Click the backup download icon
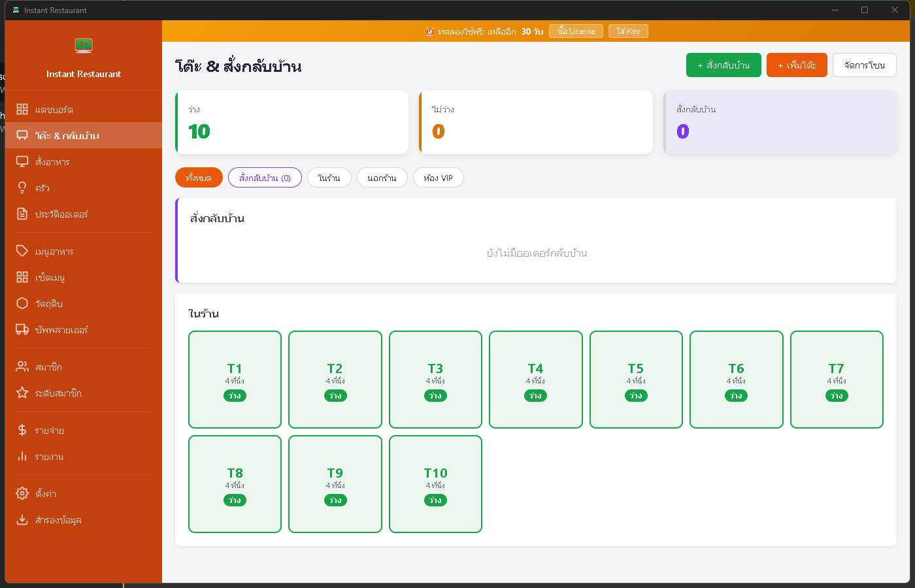This screenshot has width=915, height=588. click(x=22, y=519)
